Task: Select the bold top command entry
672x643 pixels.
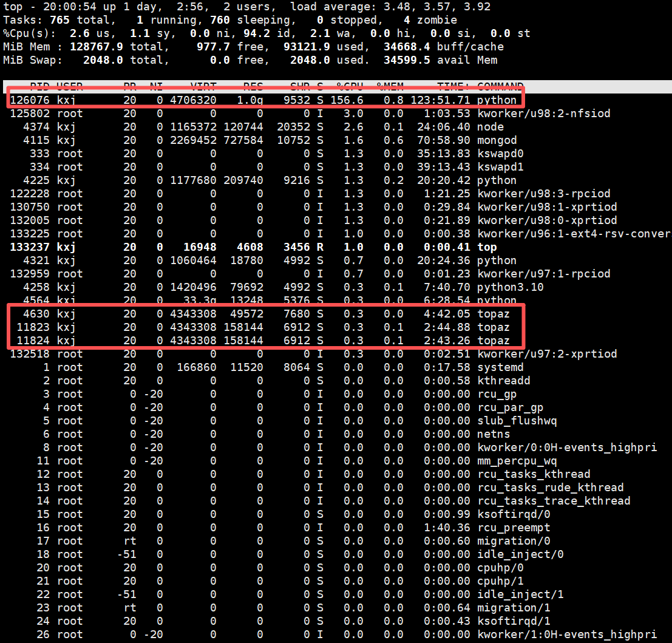Action: click(x=487, y=247)
